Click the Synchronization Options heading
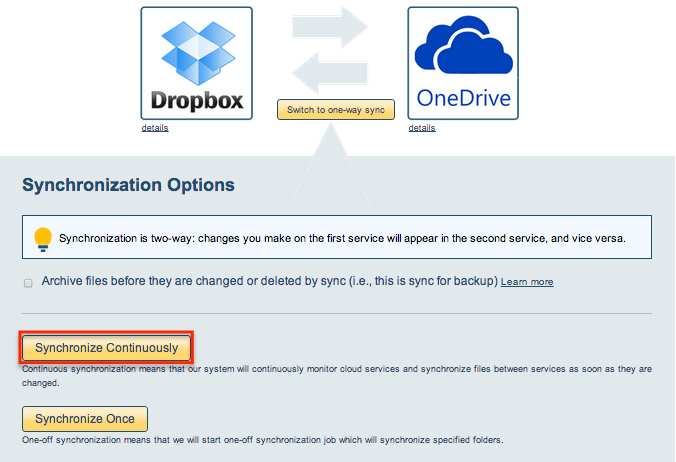This screenshot has height=462, width=676. tap(128, 185)
